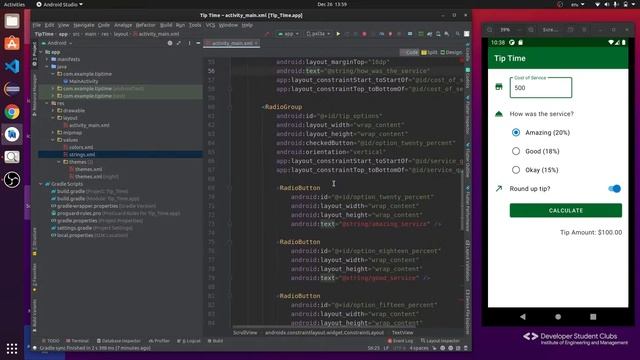Open the Navigate menu
Image resolution: width=640 pixels, height=360 pixels.
coord(84,25)
